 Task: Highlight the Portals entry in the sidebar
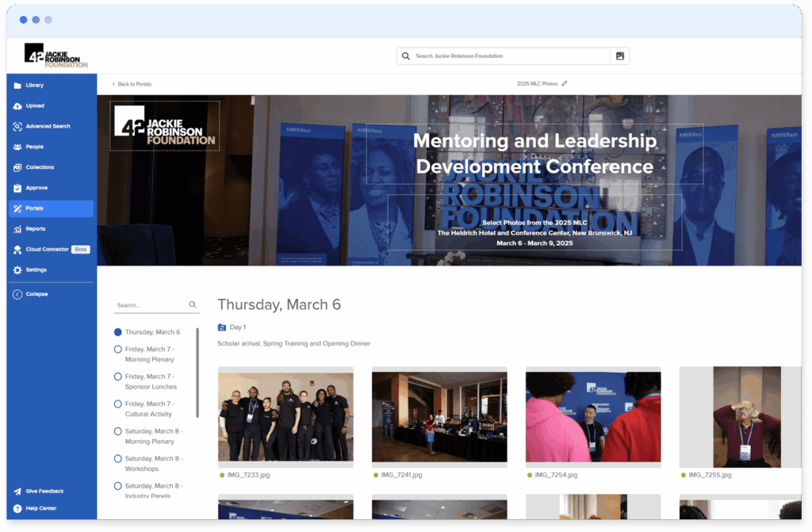tap(35, 208)
